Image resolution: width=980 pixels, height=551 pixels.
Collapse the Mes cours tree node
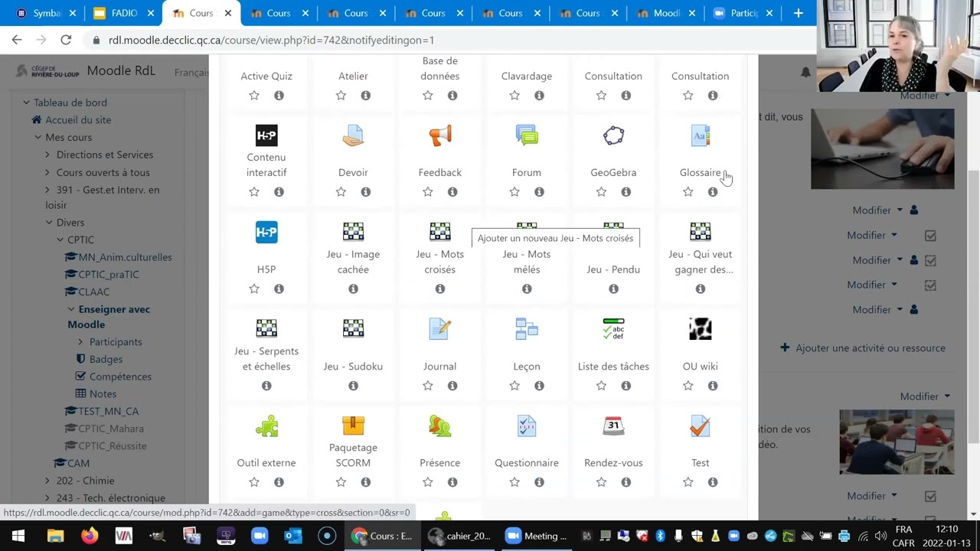[x=38, y=137]
